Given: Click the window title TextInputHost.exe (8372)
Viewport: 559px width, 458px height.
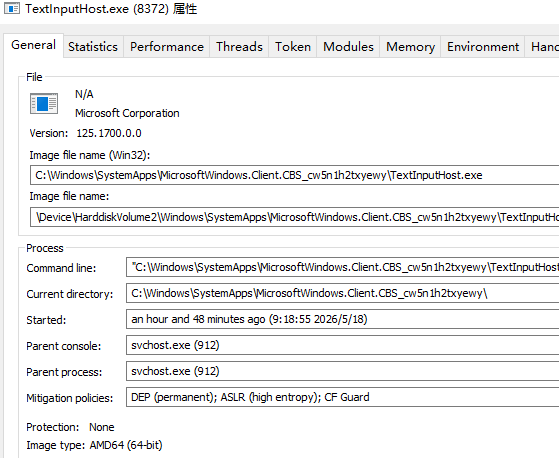Looking at the screenshot, I should pos(111,9).
